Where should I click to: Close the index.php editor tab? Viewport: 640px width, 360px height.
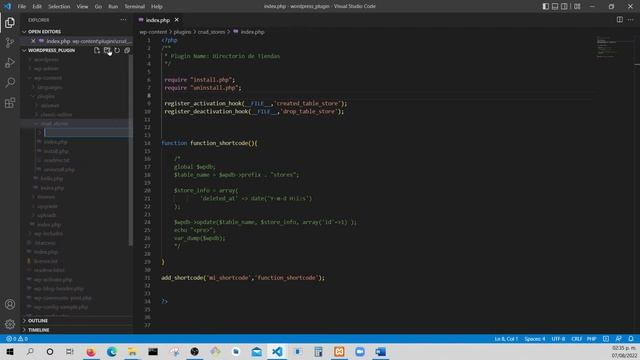pyautogui.click(x=177, y=20)
